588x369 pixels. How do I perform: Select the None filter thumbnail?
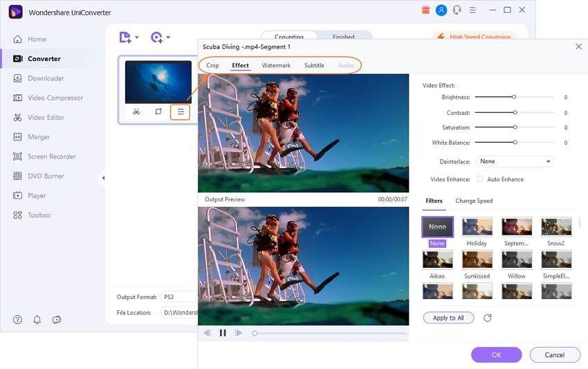coord(437,226)
